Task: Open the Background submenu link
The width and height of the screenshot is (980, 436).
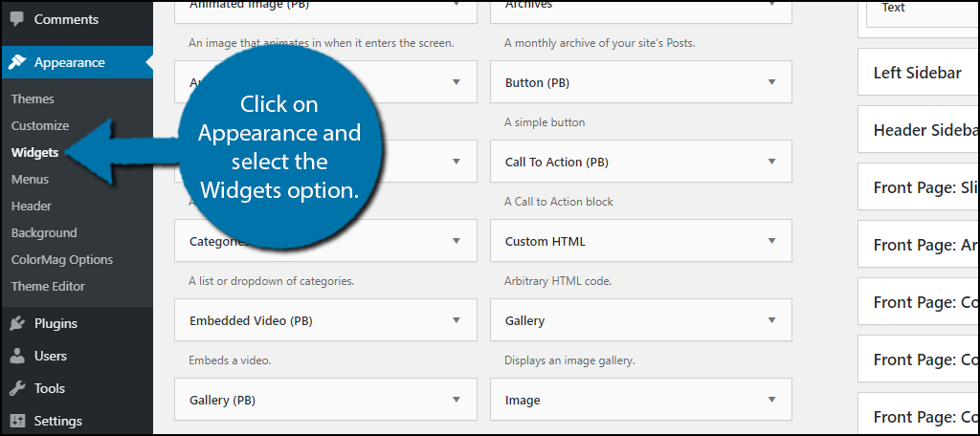Action: (44, 233)
